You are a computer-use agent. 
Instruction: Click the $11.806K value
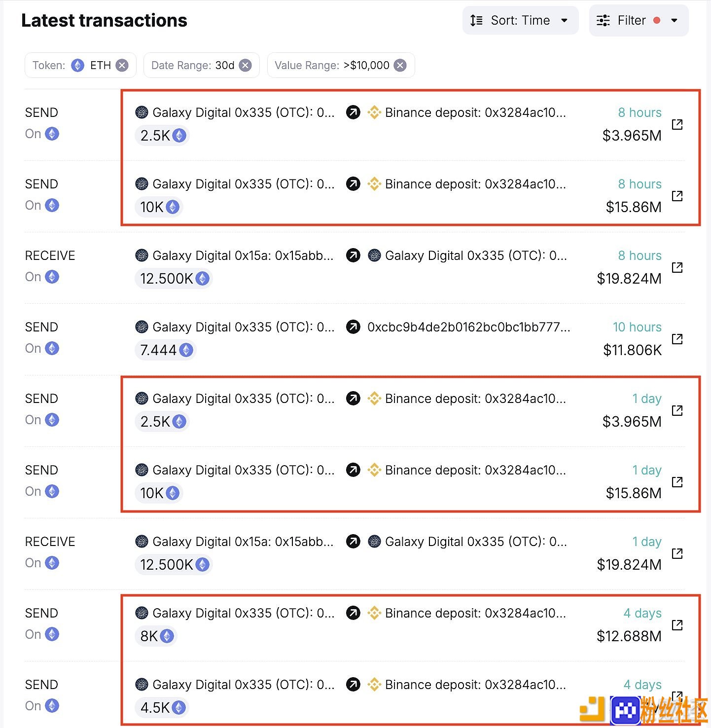coord(632,350)
